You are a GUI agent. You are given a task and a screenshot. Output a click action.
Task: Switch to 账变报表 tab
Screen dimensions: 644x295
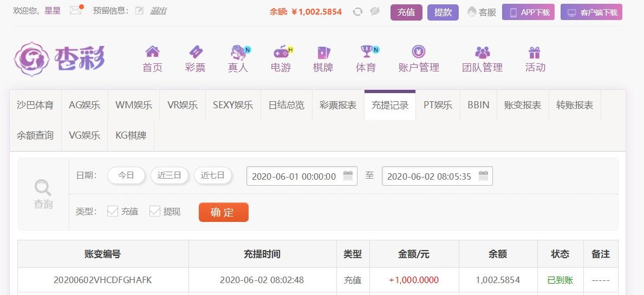tap(523, 105)
